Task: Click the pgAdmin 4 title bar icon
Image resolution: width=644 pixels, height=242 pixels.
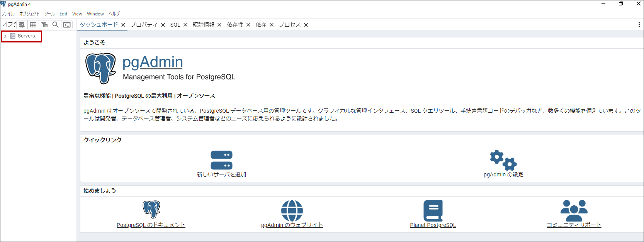Action: (x=3, y=4)
